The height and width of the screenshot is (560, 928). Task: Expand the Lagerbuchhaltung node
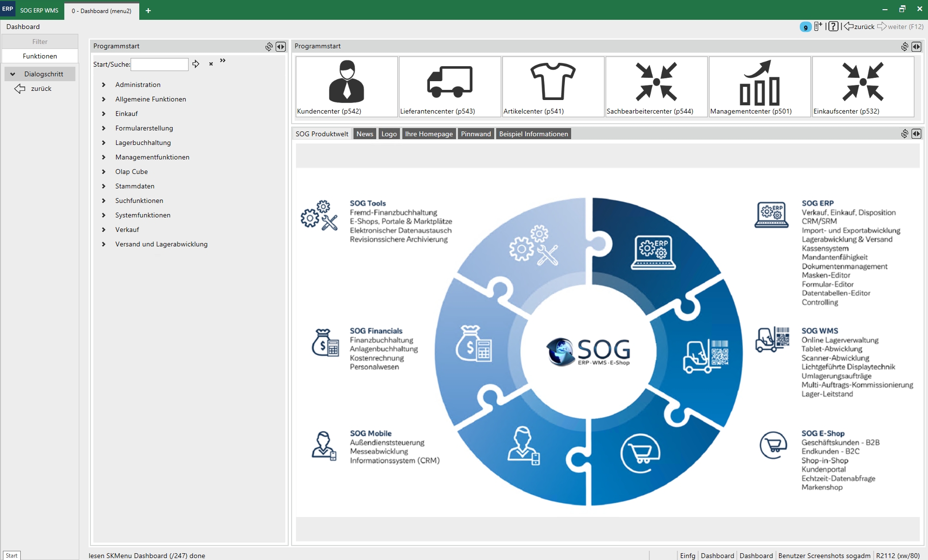point(103,143)
